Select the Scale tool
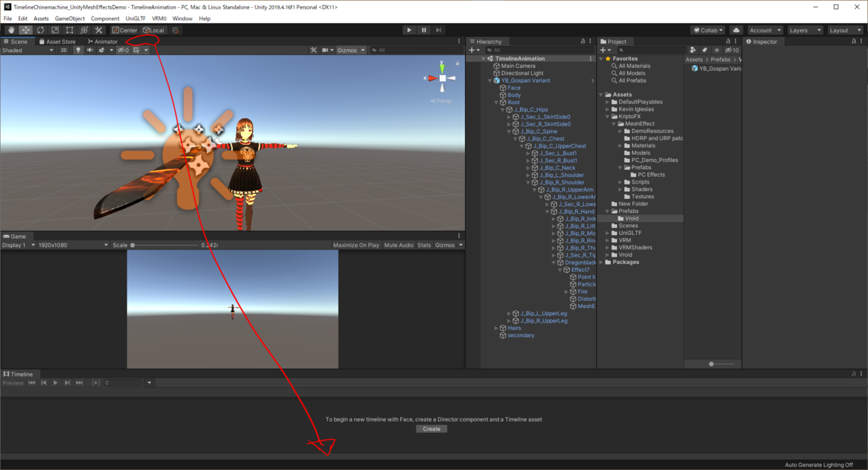This screenshot has width=868, height=470. (55, 30)
